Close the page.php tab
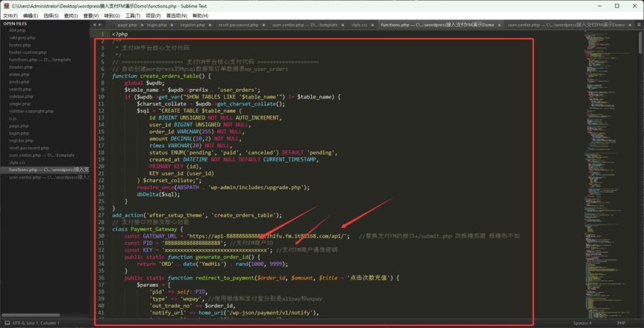Screen dimensions: 644x328 pos(142,25)
